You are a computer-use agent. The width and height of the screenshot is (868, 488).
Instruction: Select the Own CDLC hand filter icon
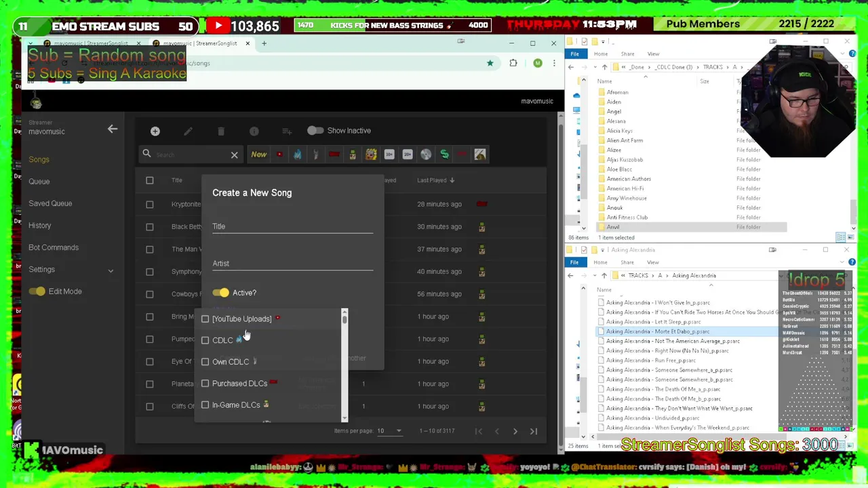click(x=315, y=155)
